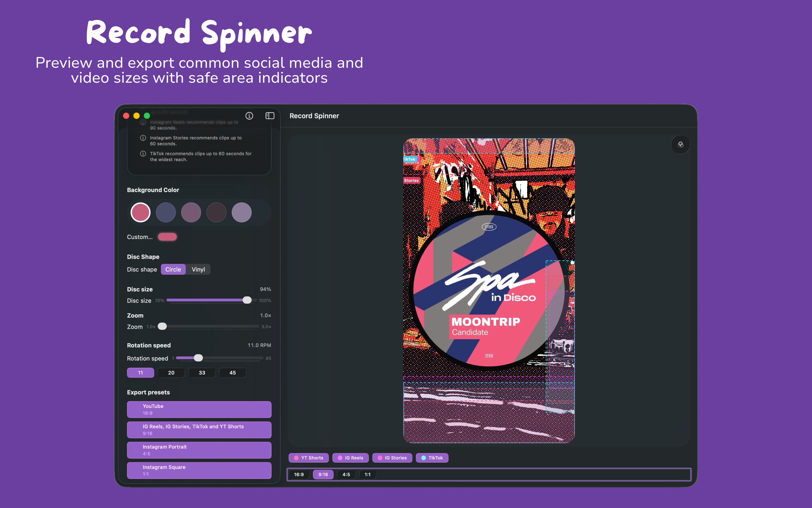Set rotation speed preset to 20
The width and height of the screenshot is (812, 508).
click(x=171, y=373)
